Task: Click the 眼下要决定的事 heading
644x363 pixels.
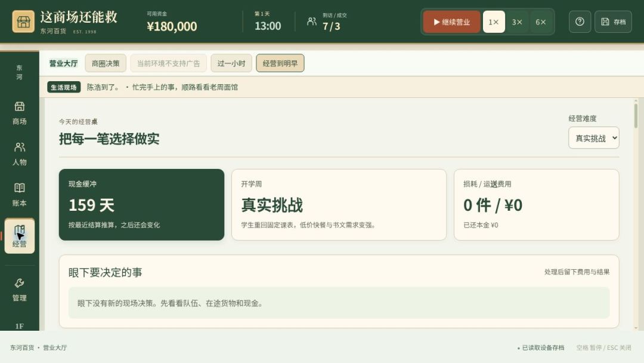Action: click(105, 272)
